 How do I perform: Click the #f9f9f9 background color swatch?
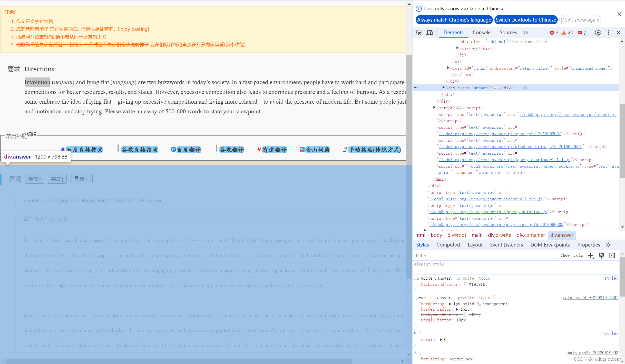coord(466,284)
